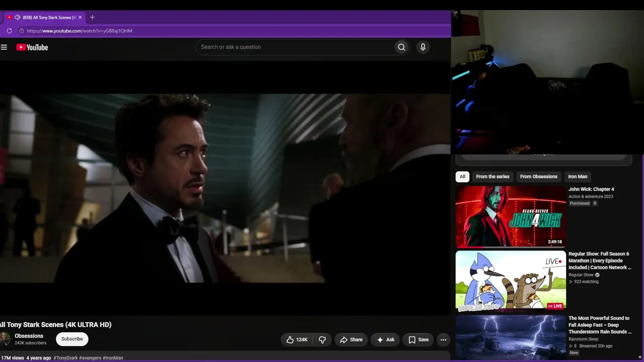This screenshot has width=644, height=362.
Task: Follow the #avengers hashtag
Action: [90, 358]
